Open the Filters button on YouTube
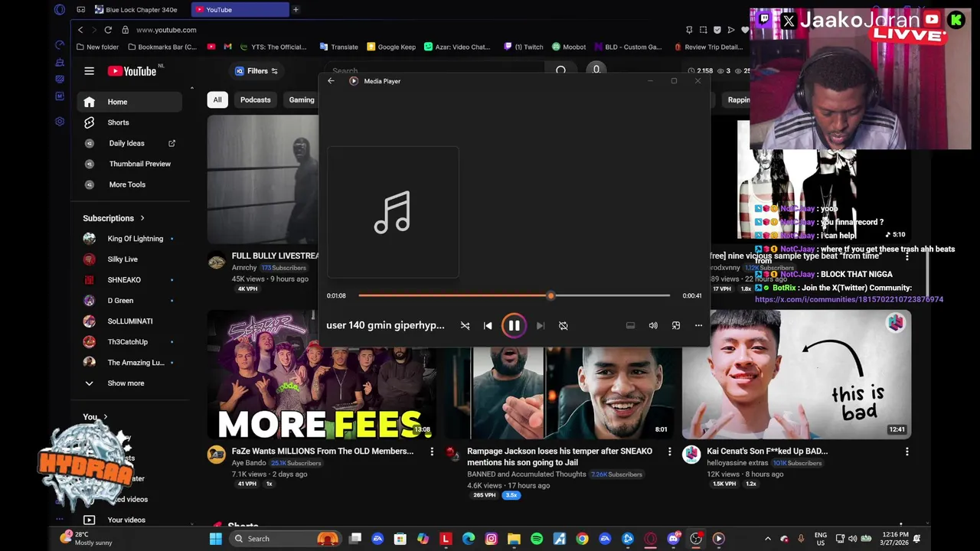Viewport: 980px width, 551px height. (256, 71)
